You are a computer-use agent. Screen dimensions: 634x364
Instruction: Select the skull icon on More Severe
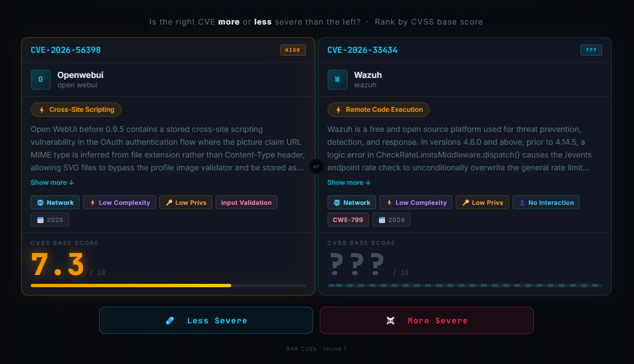pos(390,321)
